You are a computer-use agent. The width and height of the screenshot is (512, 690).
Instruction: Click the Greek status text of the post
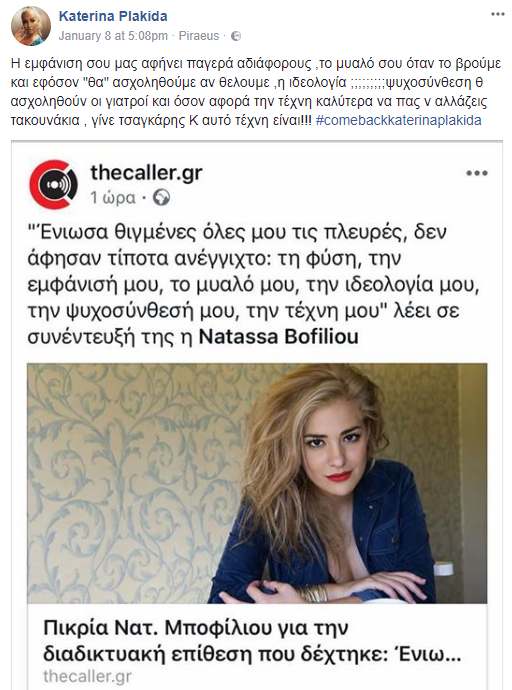pos(256,92)
